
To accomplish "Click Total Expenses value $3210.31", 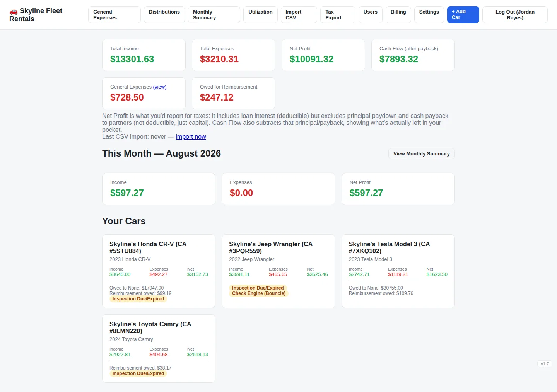I will tap(219, 59).
